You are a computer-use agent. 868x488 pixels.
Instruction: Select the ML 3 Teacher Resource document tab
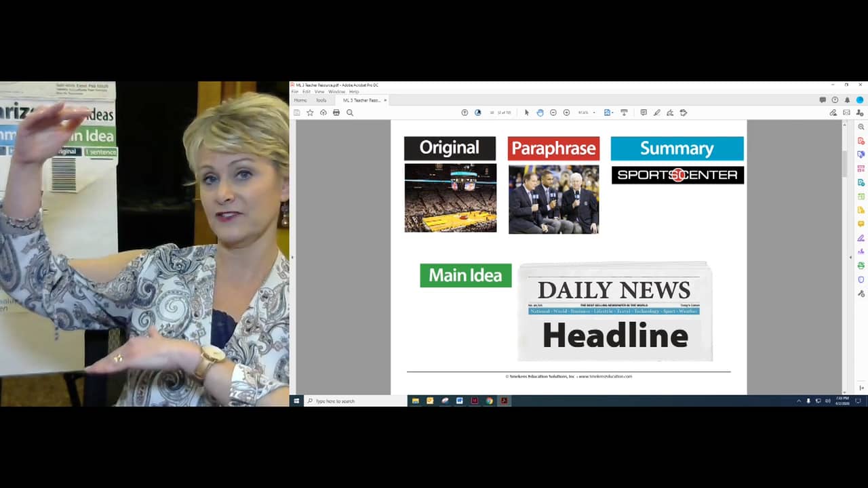pyautogui.click(x=361, y=100)
